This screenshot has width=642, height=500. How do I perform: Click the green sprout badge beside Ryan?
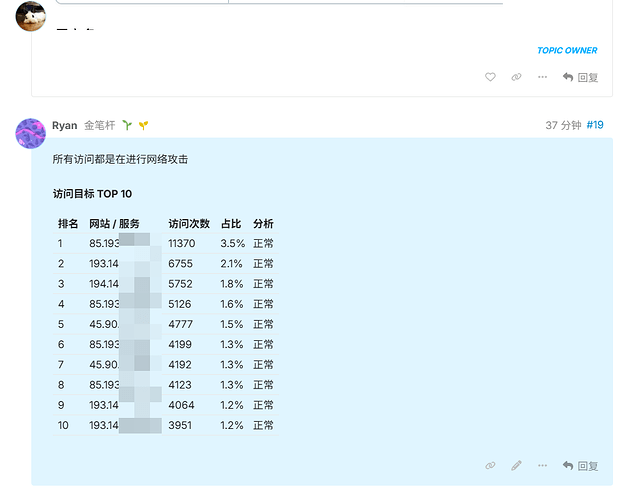[127, 125]
